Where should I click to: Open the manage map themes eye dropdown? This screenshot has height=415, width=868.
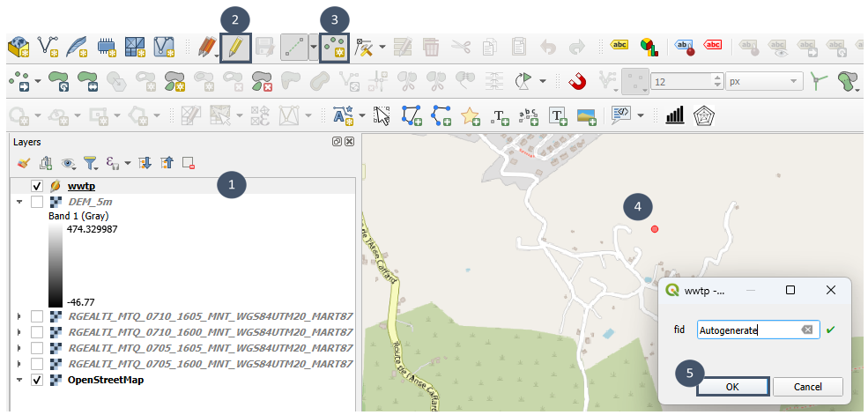(68, 163)
